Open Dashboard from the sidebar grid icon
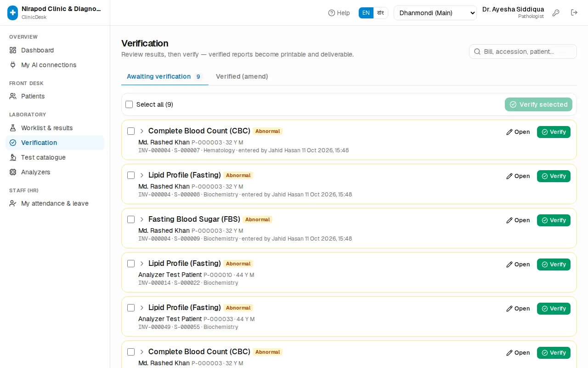588x368 pixels. [13, 50]
